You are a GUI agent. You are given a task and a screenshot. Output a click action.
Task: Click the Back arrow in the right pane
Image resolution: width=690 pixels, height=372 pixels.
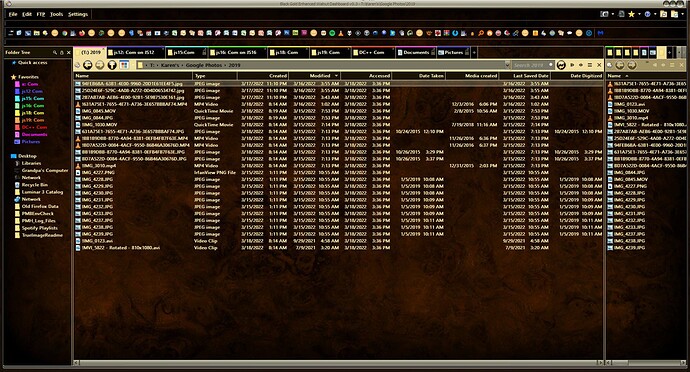620,65
